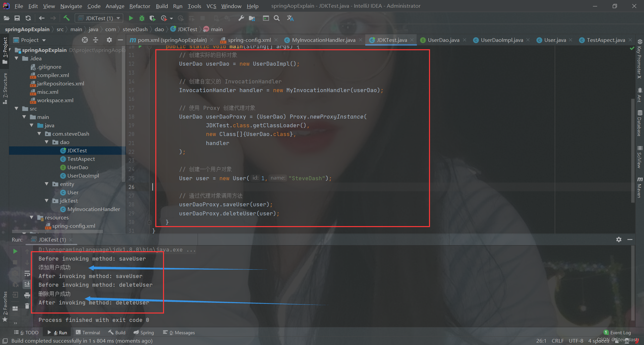
Task: Click the Open folder toolbar icon
Action: coord(6,18)
